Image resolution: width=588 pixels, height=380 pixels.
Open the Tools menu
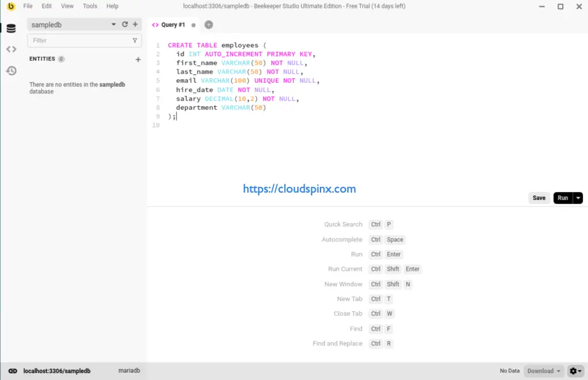pyautogui.click(x=90, y=6)
